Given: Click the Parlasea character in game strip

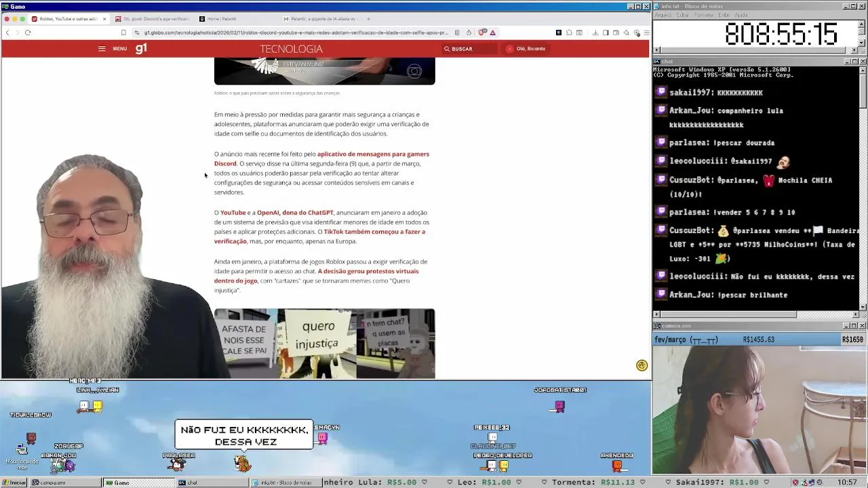Looking at the screenshot, I should point(178,464).
